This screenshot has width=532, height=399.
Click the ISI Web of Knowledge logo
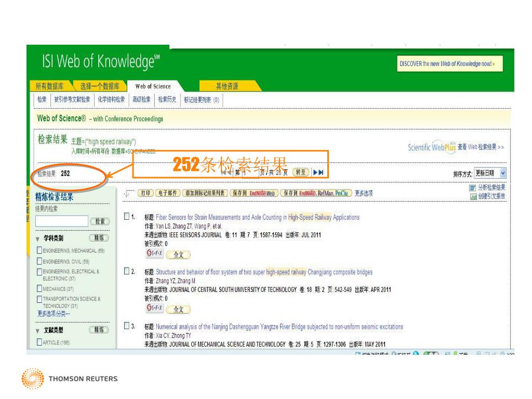pos(101,62)
